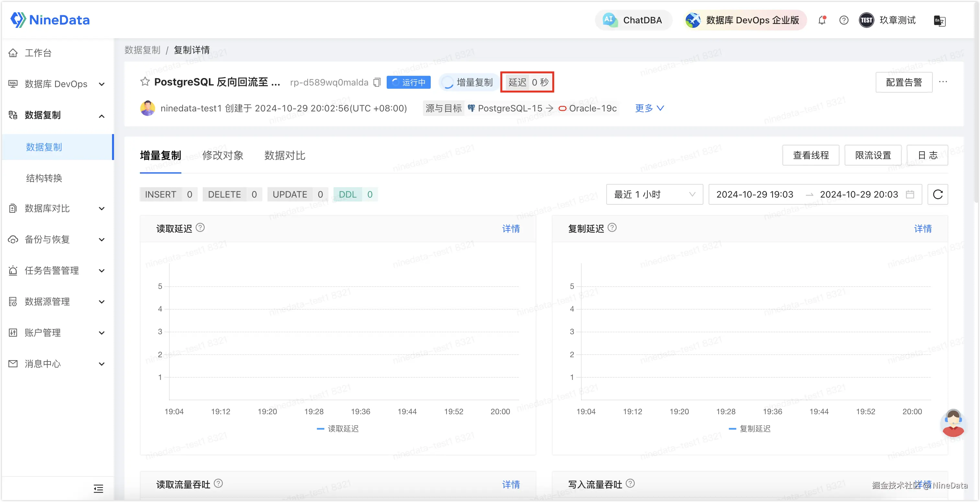Open the three-dots more actions menu
Screen dimensions: 980x502
tap(943, 82)
